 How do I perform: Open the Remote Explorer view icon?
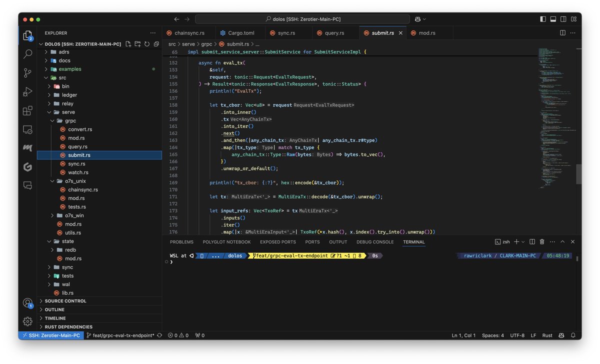[27, 129]
